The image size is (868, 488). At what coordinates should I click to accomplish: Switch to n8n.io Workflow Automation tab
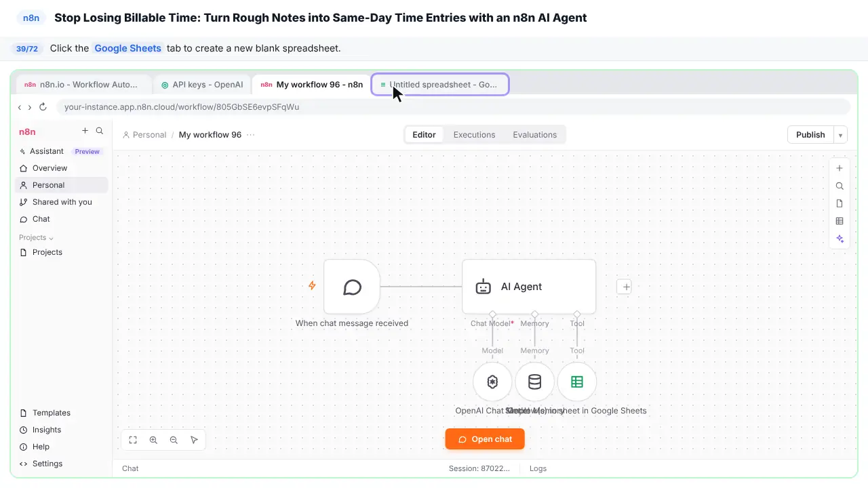point(84,85)
